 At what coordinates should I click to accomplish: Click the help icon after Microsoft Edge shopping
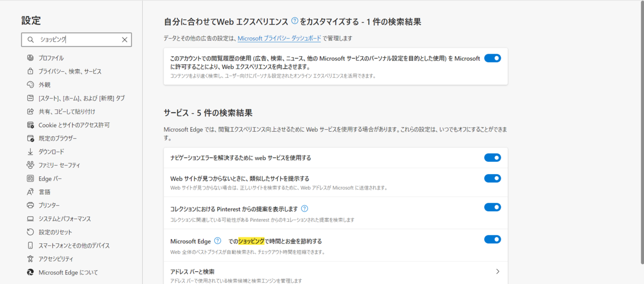[217, 241]
